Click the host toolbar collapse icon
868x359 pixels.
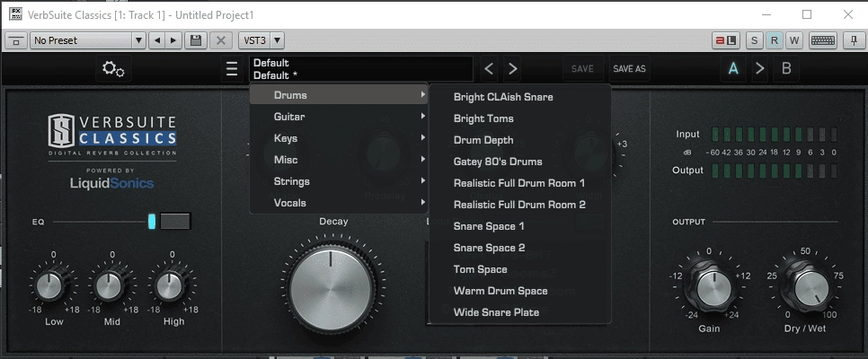[16, 40]
